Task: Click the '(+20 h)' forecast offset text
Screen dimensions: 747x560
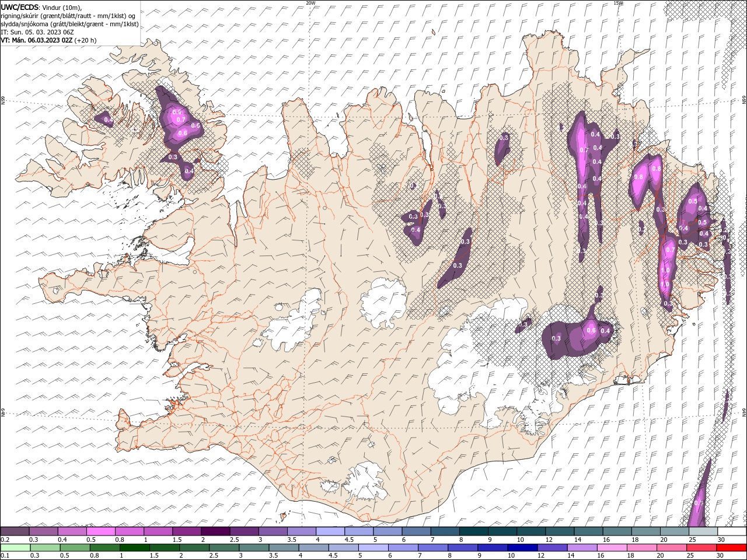Action: pyautogui.click(x=85, y=40)
